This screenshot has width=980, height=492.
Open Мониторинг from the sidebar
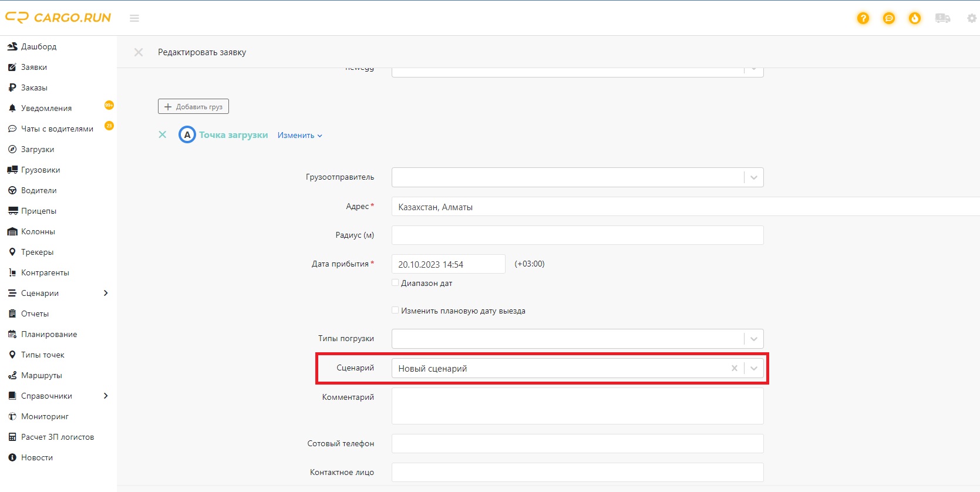[45, 416]
